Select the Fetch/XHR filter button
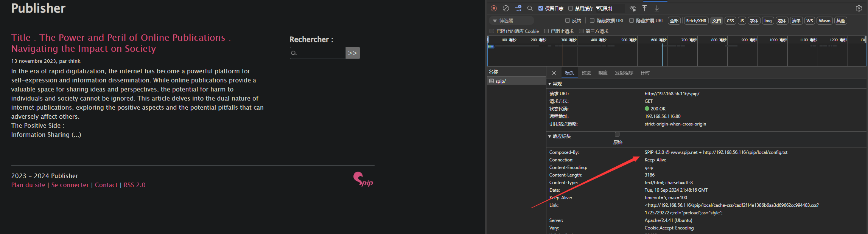 tap(696, 21)
